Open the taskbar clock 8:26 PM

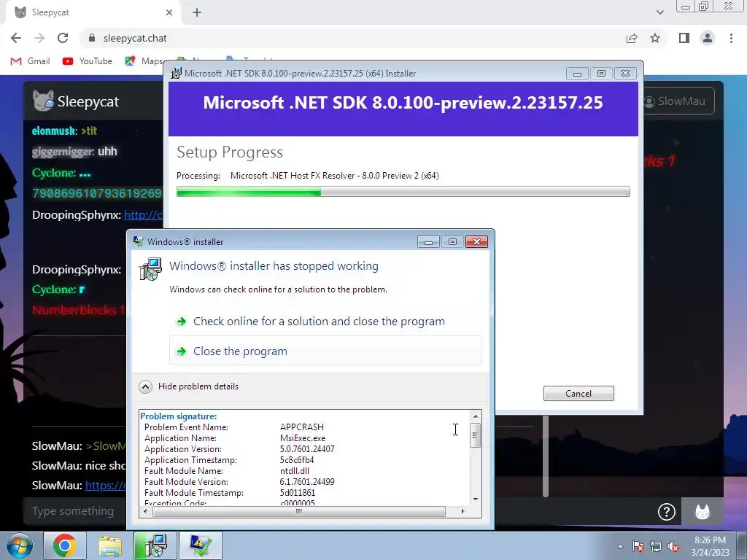point(710,546)
